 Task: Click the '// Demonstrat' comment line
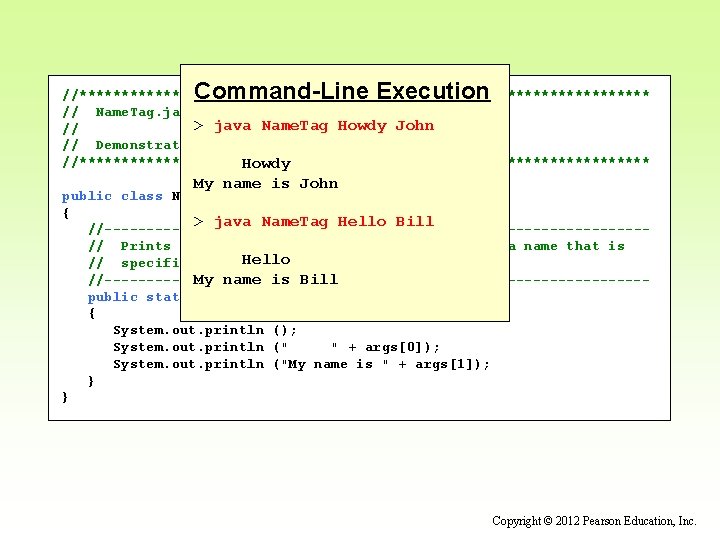pos(121,146)
